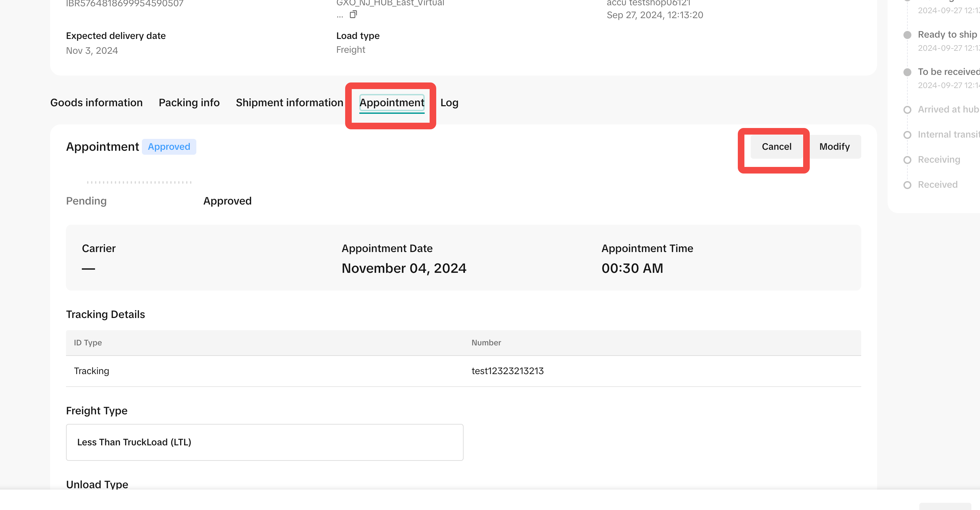980x510 pixels.
Task: View the Log tab
Action: [x=449, y=103]
